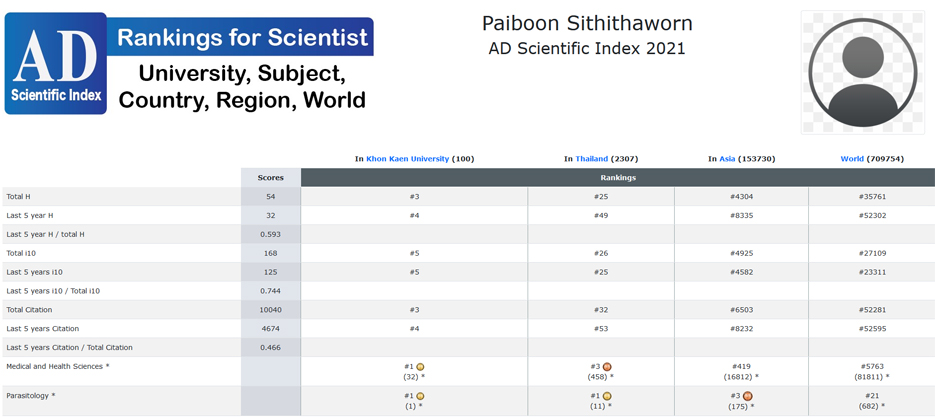Click gold medal in Parasitology university rank

click(x=421, y=396)
